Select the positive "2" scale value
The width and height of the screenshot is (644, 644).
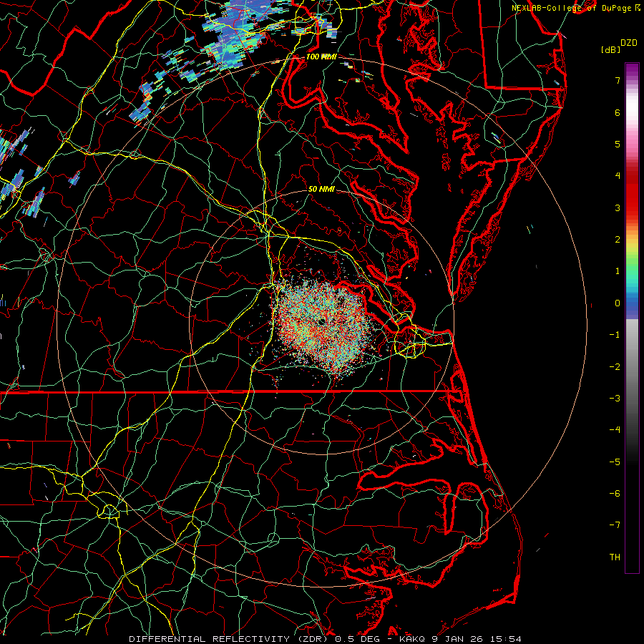618,240
